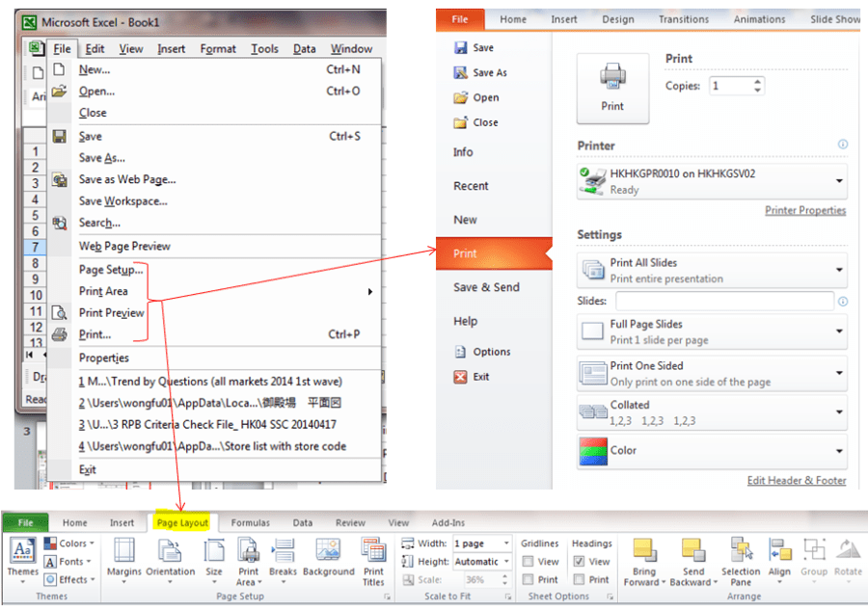Select Page Setup in File menu
This screenshot has width=868, height=610.
coord(110,270)
